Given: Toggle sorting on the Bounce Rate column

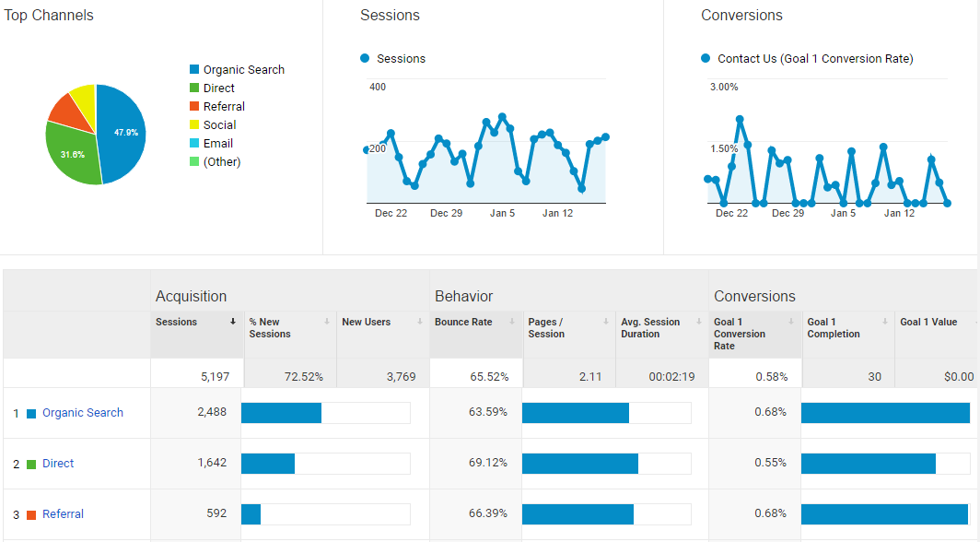Looking at the screenshot, I should [512, 322].
